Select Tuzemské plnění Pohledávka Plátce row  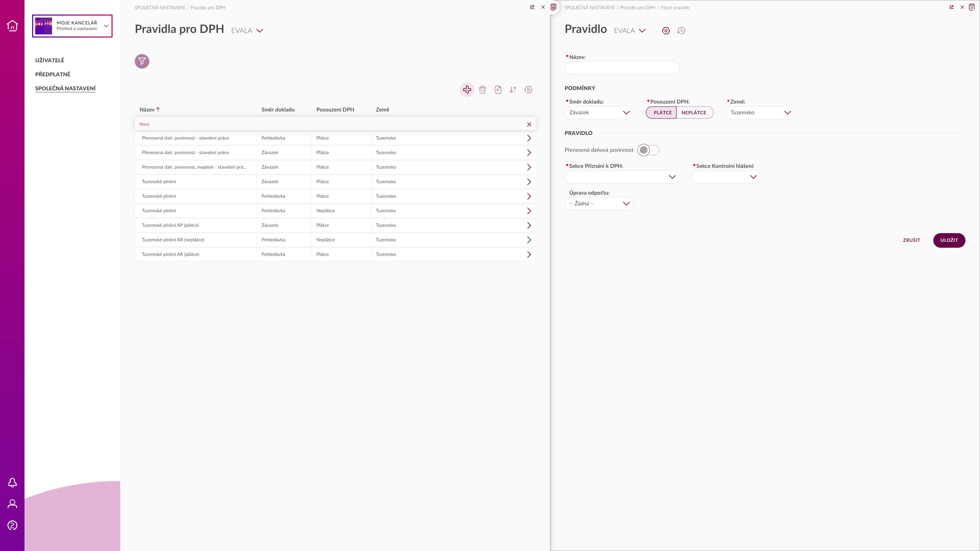[335, 196]
